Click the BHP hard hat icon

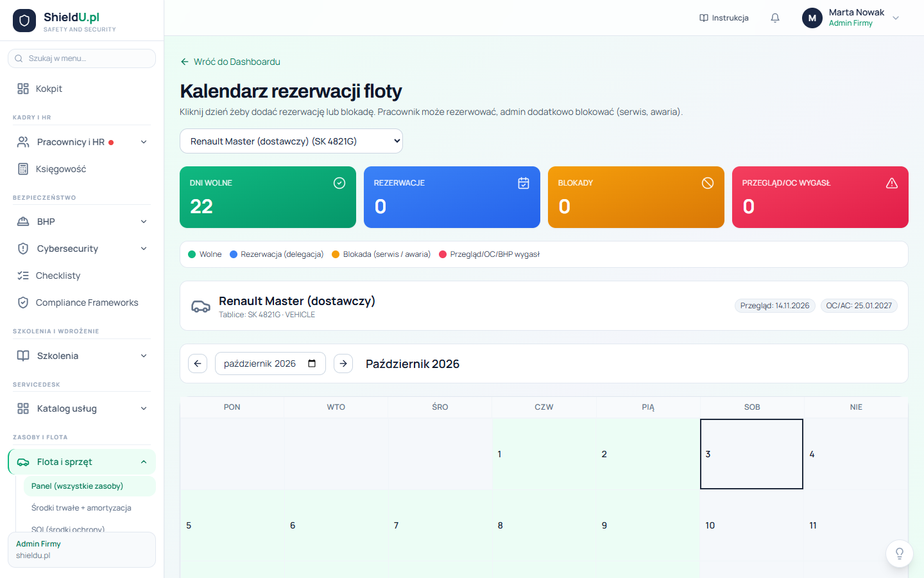[x=23, y=222]
